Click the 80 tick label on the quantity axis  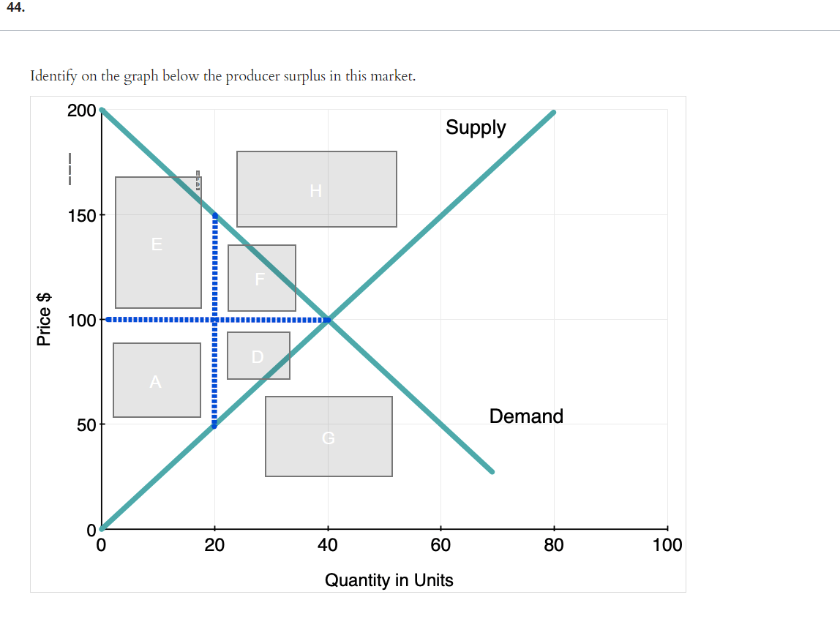(x=554, y=545)
